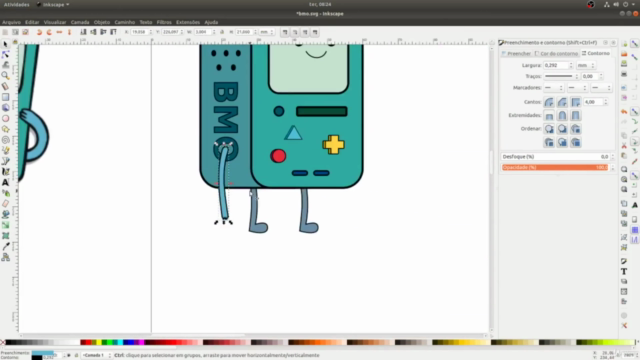
Task: Pick the yellow swatch in palette
Action: 98,342
